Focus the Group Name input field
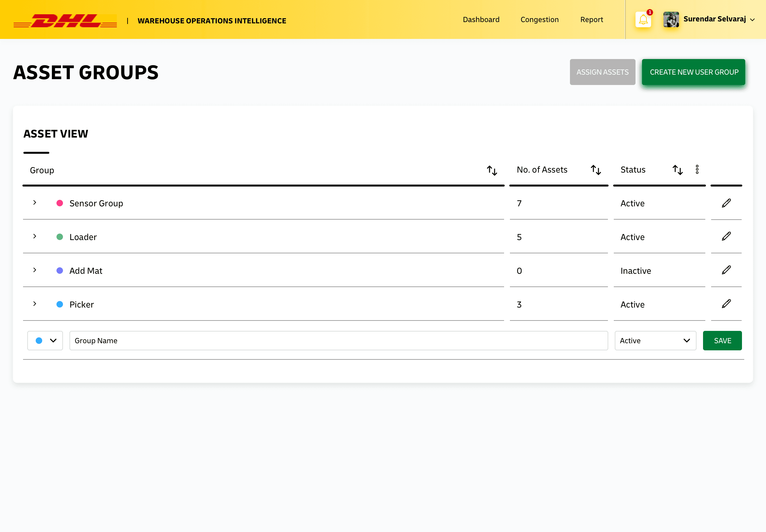This screenshot has width=766, height=532. (339, 341)
